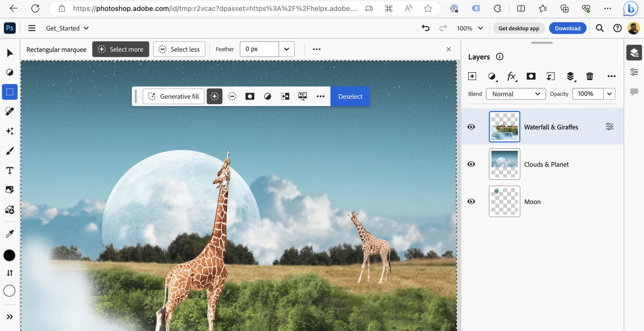Click the black foreground color swatch

point(9,255)
